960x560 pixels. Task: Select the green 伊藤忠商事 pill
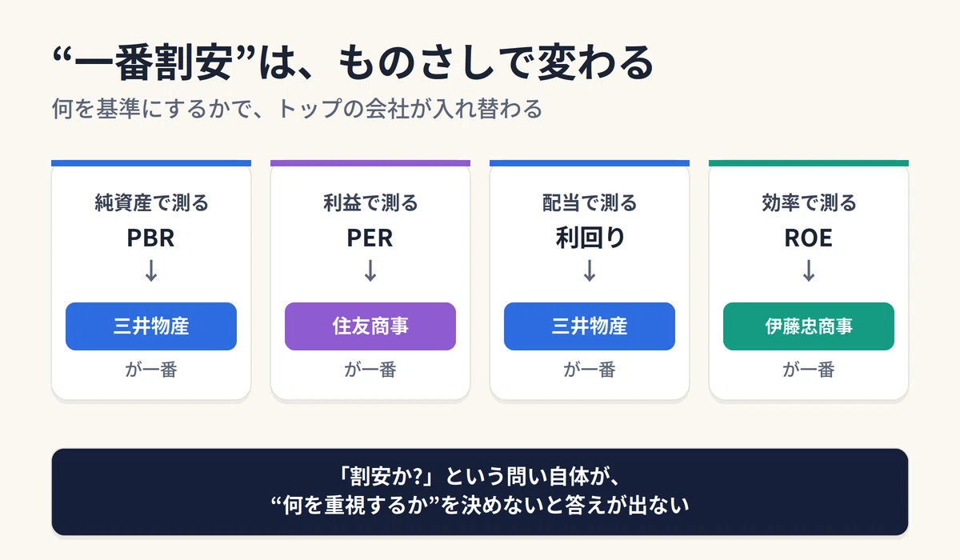(x=809, y=326)
